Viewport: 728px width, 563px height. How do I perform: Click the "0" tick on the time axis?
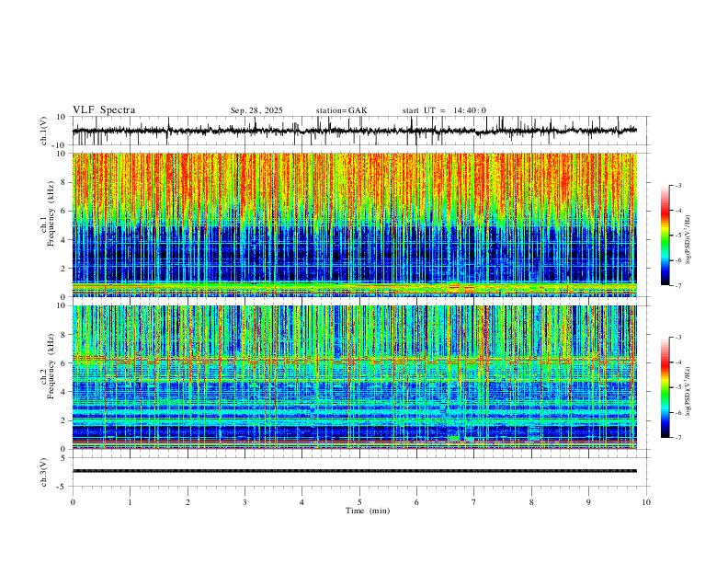coord(73,502)
